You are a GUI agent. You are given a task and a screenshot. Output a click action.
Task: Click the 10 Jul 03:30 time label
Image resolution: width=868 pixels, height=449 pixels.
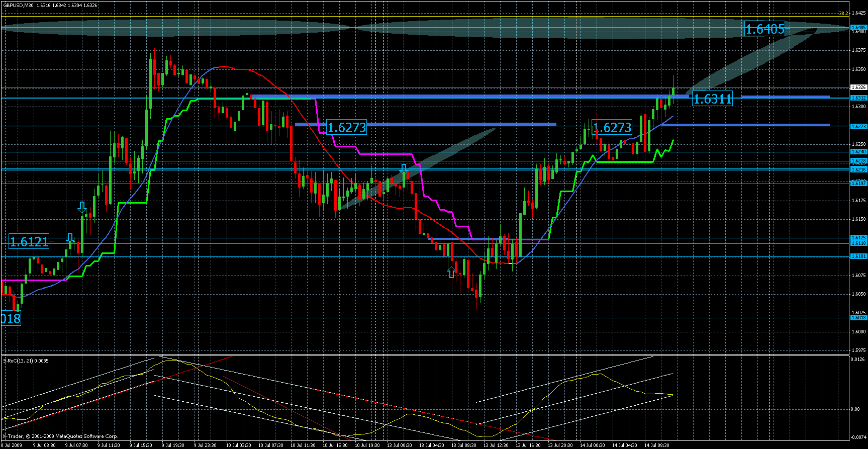point(239,445)
